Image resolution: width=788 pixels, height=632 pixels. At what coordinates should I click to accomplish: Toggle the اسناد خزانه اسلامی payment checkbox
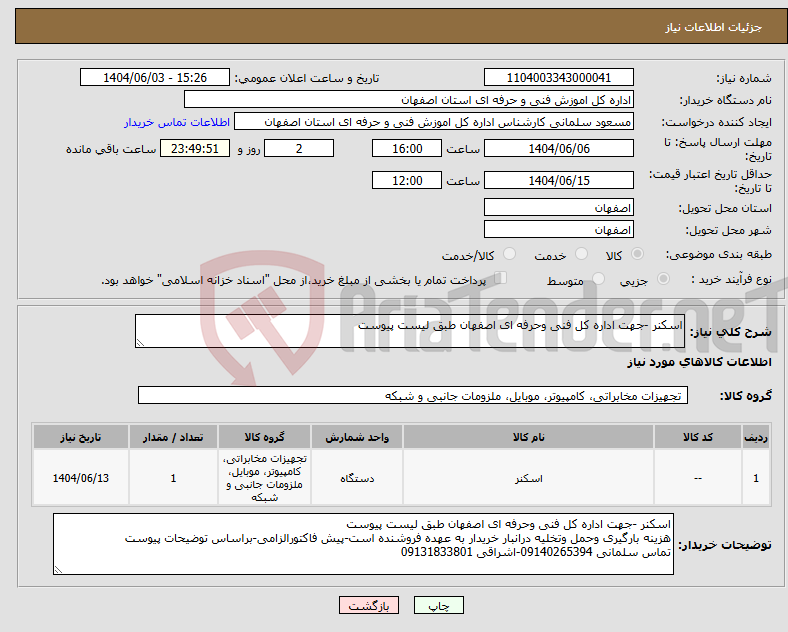pos(501,278)
